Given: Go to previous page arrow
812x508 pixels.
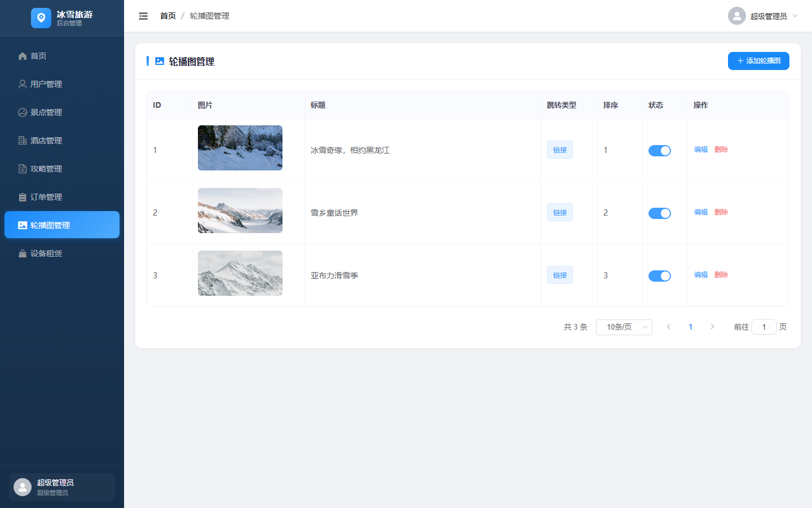Looking at the screenshot, I should (x=669, y=327).
